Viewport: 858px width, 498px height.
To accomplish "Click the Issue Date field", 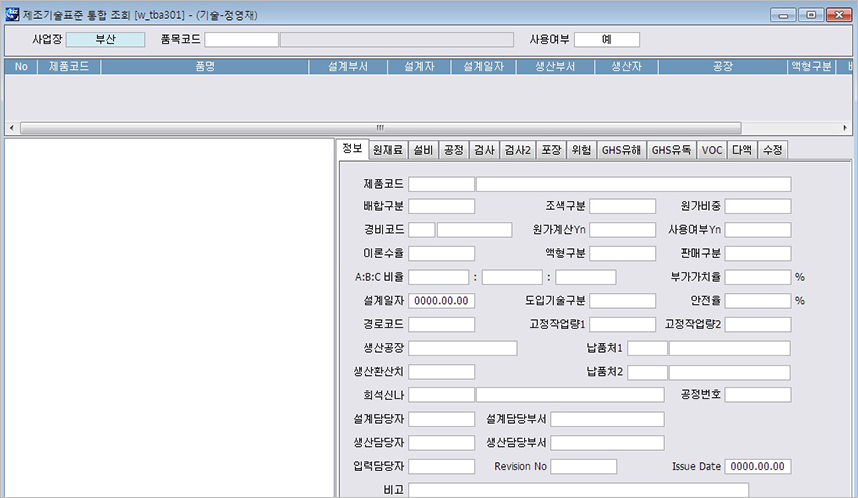I will click(x=758, y=466).
